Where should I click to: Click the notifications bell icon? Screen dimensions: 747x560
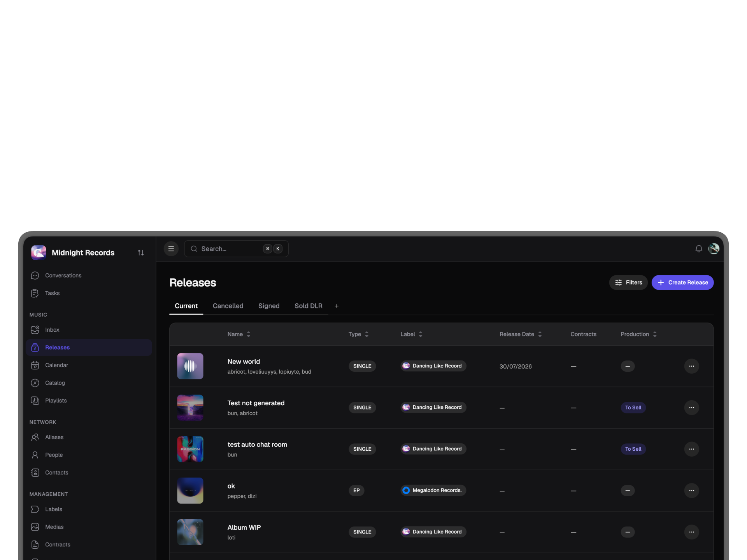pyautogui.click(x=699, y=249)
